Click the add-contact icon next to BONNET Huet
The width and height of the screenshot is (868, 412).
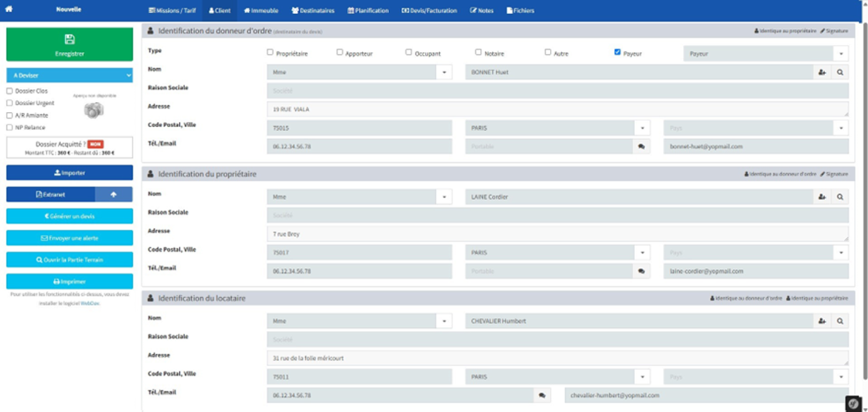point(822,72)
